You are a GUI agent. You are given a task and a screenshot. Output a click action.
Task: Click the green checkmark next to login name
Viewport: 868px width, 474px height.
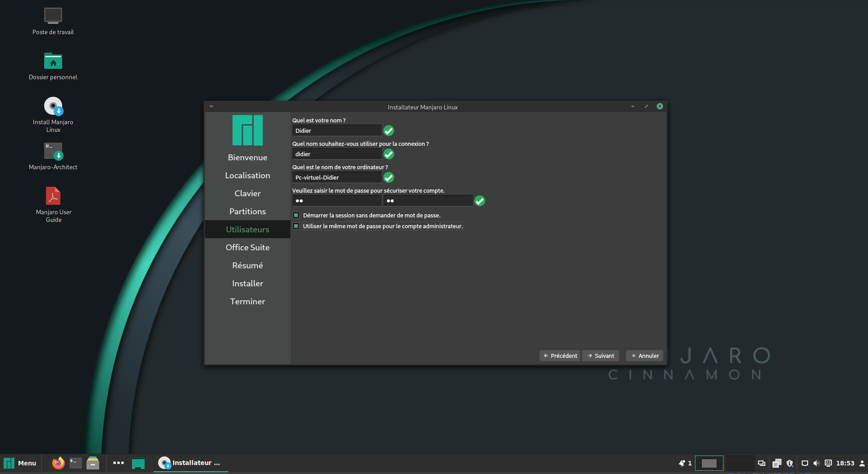389,154
